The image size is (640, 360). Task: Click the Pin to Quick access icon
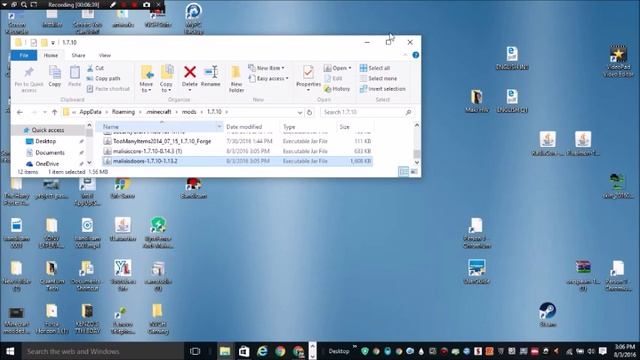point(29,73)
